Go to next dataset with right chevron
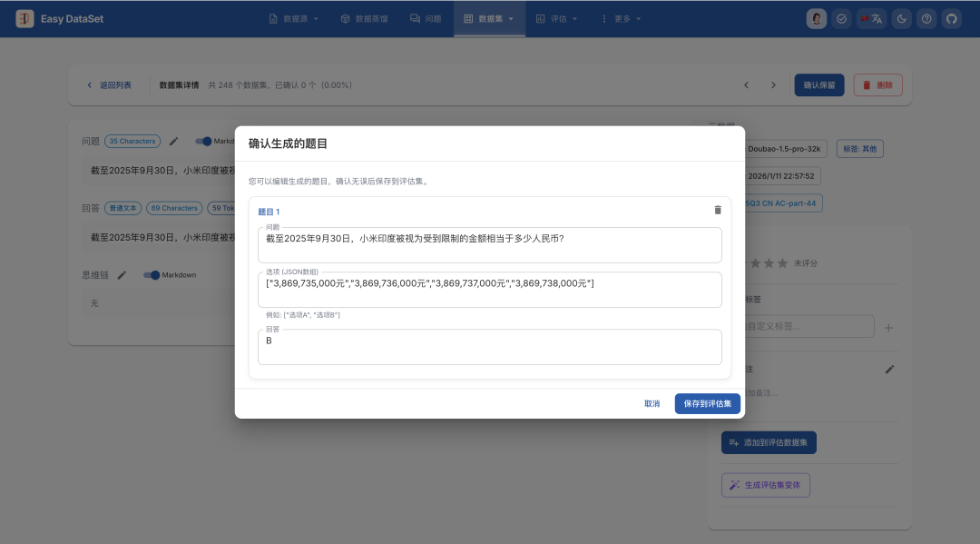The height and width of the screenshot is (544, 980). [773, 85]
